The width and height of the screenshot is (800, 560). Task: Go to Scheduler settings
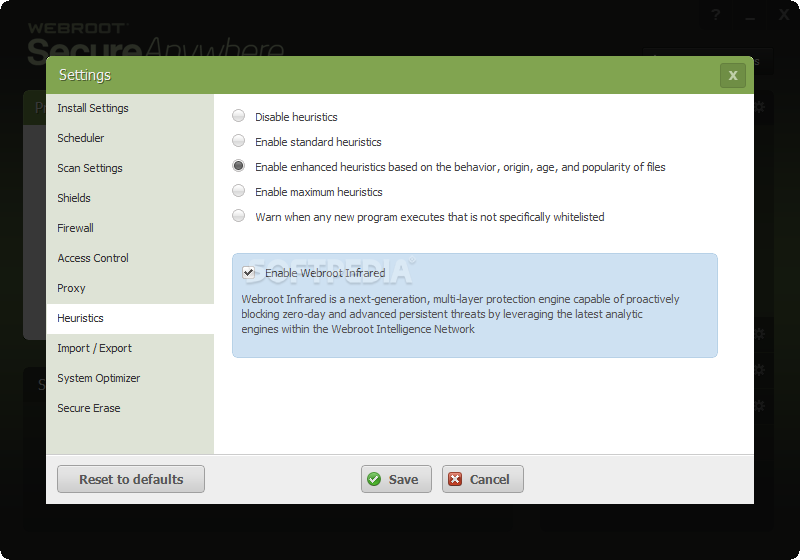(130, 138)
